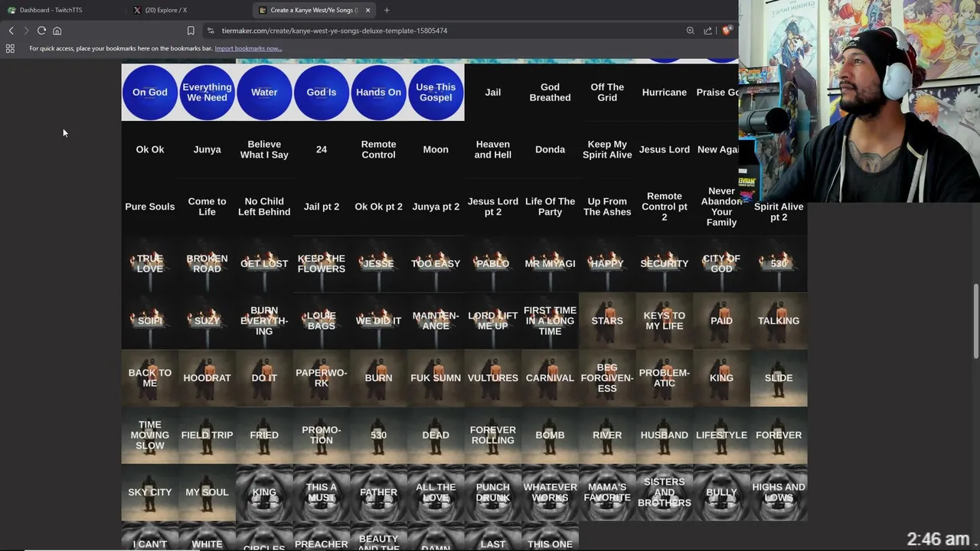980x551 pixels.
Task: Reload the page with refresh icon
Action: click(x=41, y=31)
